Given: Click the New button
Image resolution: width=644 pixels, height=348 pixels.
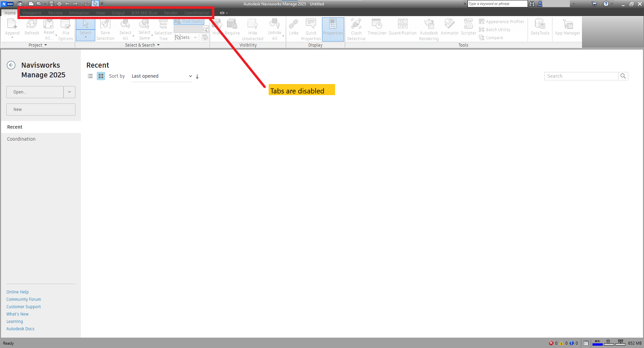Looking at the screenshot, I should [x=41, y=109].
